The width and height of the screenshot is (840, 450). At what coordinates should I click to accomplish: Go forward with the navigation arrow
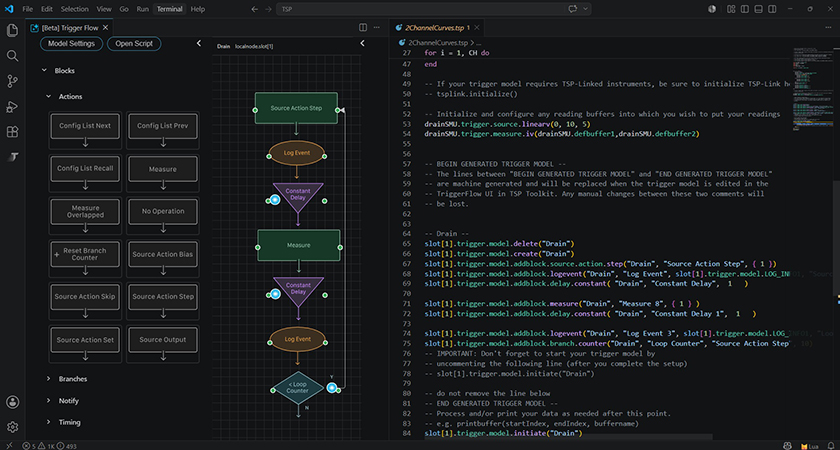268,9
